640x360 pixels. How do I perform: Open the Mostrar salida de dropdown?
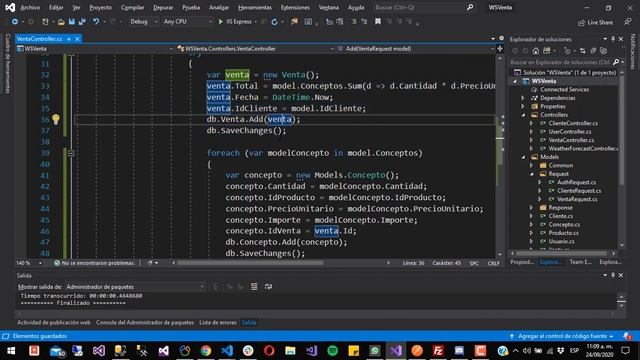pyautogui.click(x=135, y=287)
